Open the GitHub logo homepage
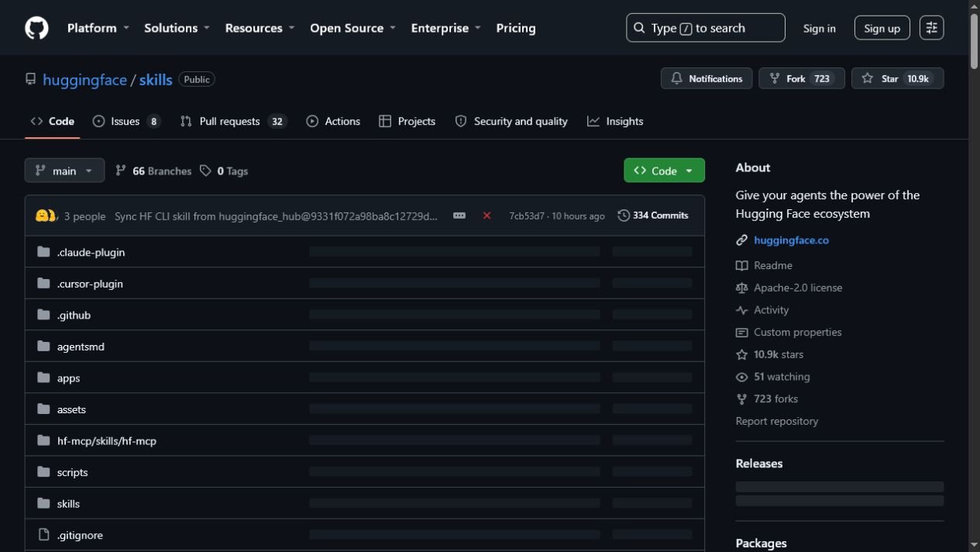This screenshot has height=552, width=980. (x=36, y=28)
